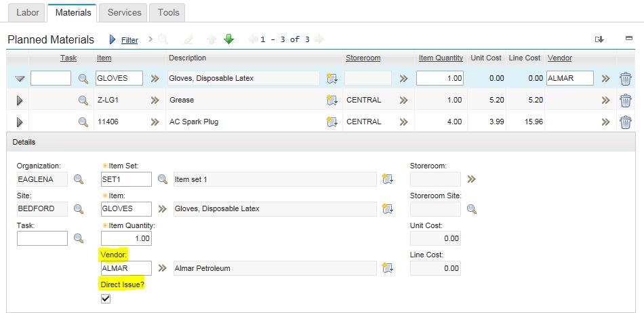Image resolution: width=644 pixels, height=313 pixels.
Task: Click lookup icon next to Organization EAGLENA
Action: pyautogui.click(x=79, y=179)
